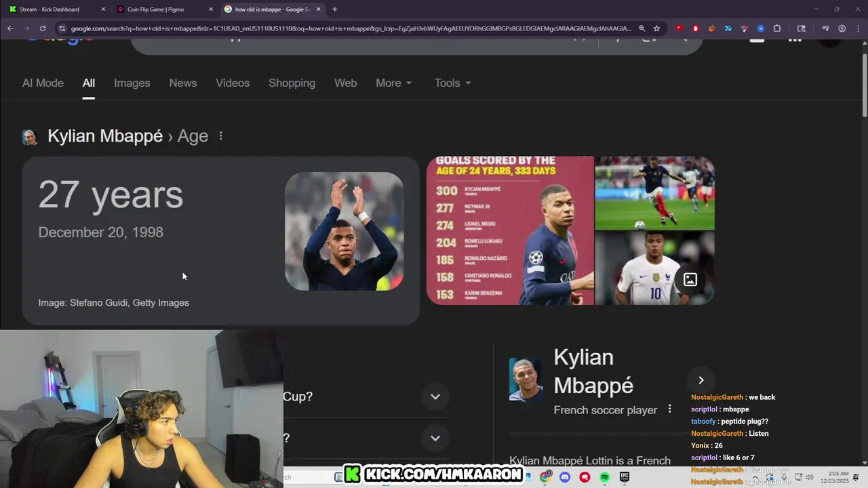Click the Kylian Mbappé heading link
Image resolution: width=868 pixels, height=488 pixels.
105,136
